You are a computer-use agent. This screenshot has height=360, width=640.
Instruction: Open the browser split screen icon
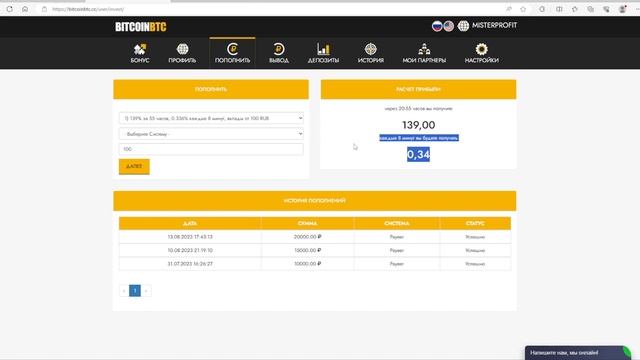click(559, 9)
